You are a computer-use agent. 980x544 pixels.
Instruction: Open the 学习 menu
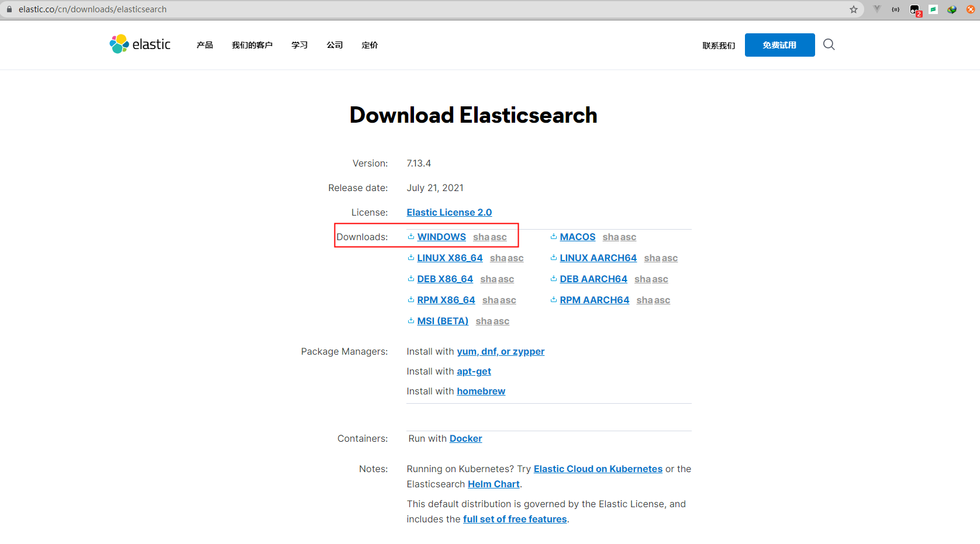(x=299, y=45)
